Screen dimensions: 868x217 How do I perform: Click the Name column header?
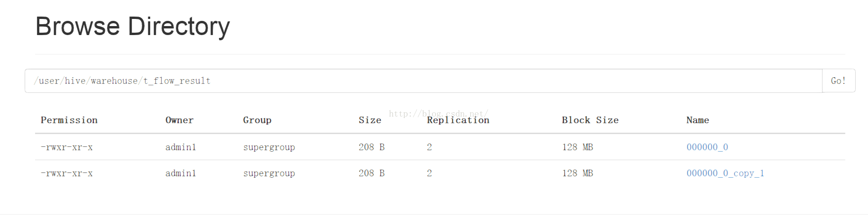(698, 120)
